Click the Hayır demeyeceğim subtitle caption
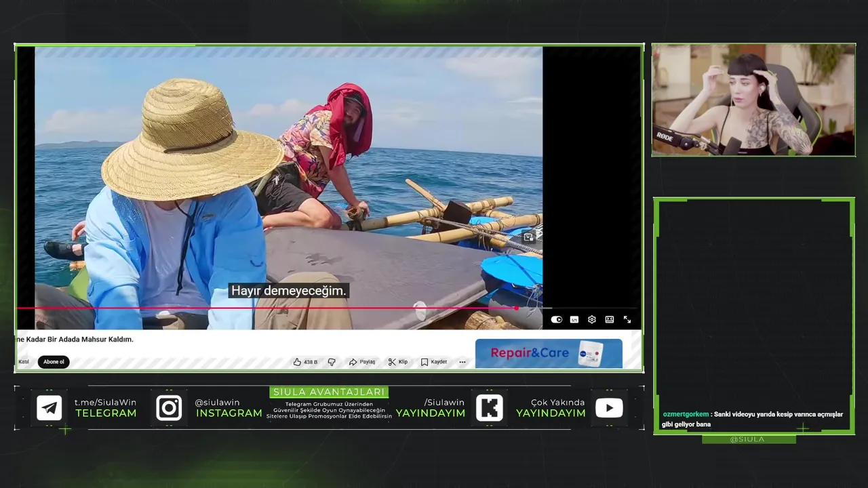Screen dimensions: 868x488 pos(289,291)
